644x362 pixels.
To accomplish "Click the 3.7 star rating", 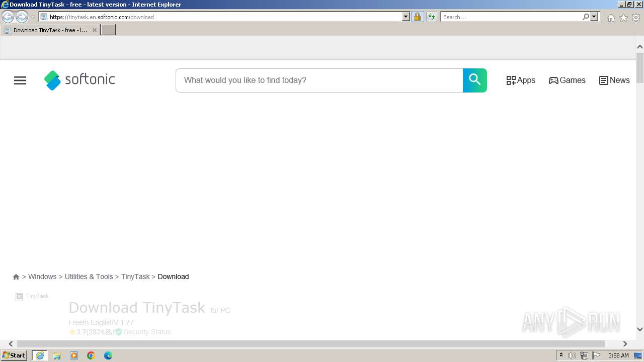I will pyautogui.click(x=77, y=332).
